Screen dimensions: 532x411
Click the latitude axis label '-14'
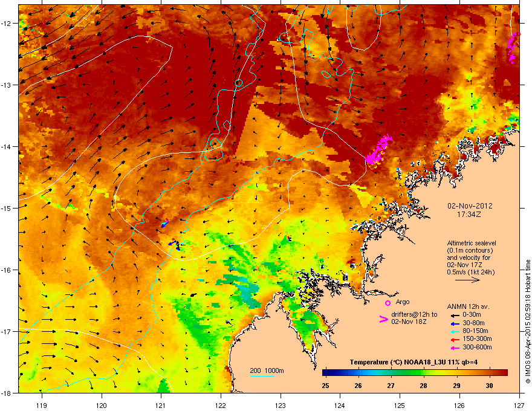6,147
